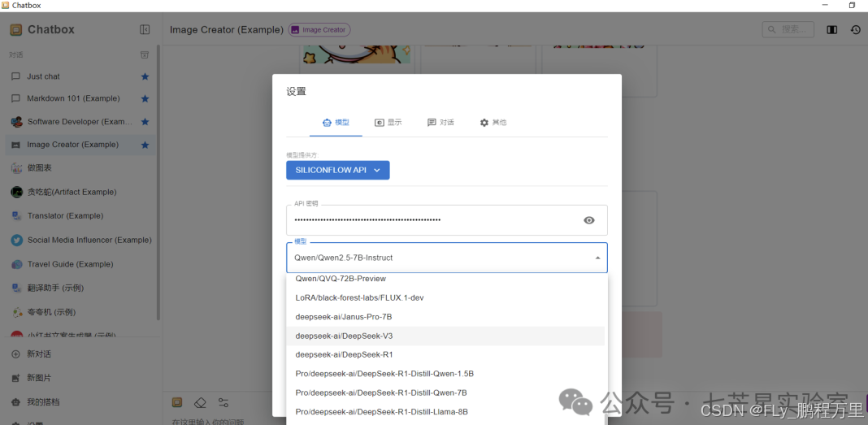Image resolution: width=868 pixels, height=425 pixels.
Task: Reveal API key with eye icon
Action: pyautogui.click(x=589, y=220)
